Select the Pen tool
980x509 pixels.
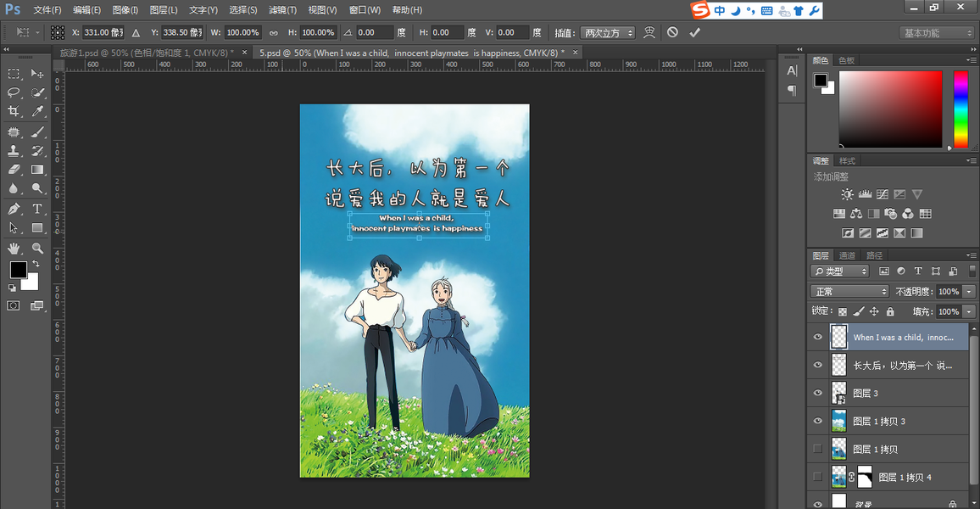click(13, 209)
